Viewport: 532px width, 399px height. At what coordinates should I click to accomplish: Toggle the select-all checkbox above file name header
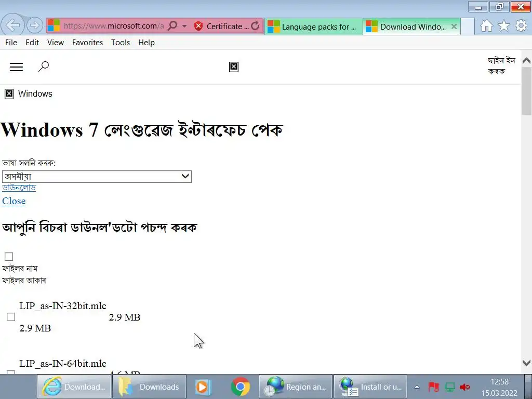point(9,257)
